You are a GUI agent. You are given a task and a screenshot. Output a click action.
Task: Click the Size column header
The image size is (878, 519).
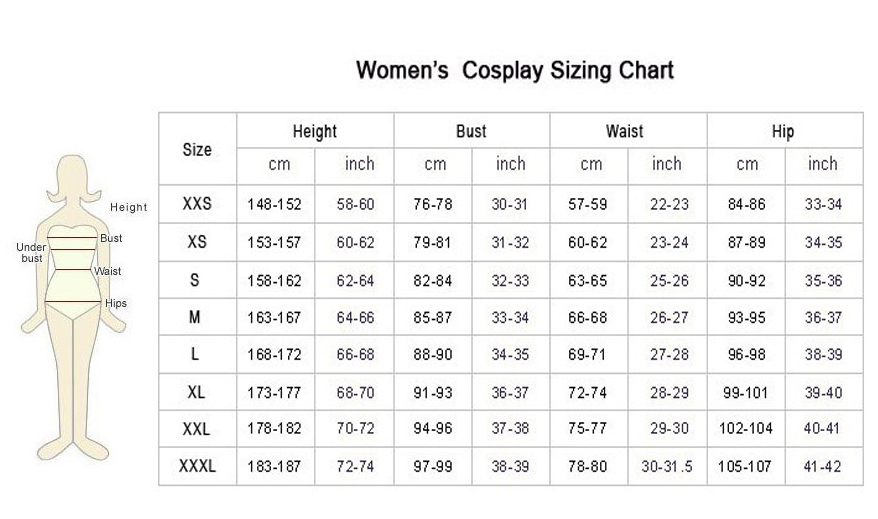tap(197, 150)
